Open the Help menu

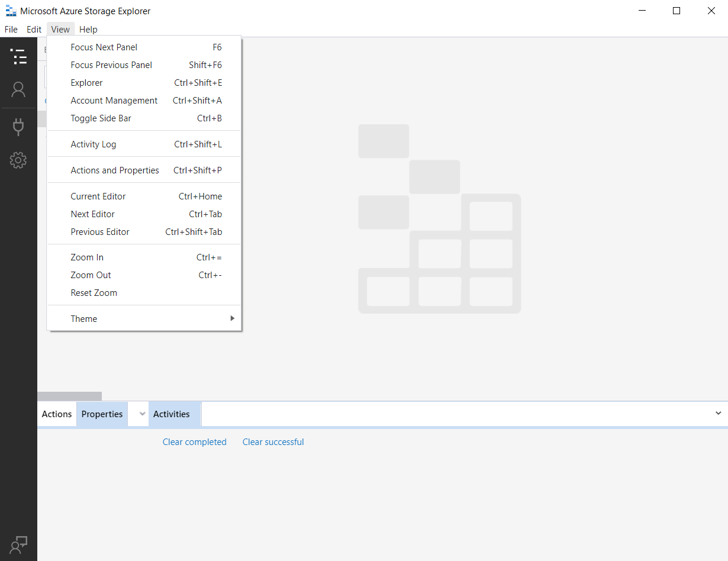pyautogui.click(x=88, y=29)
